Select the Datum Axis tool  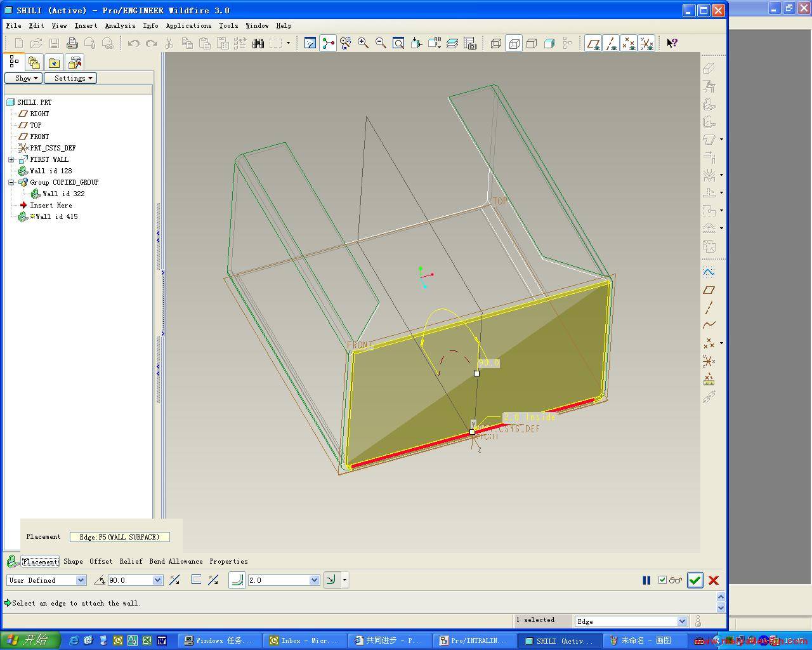click(x=709, y=308)
